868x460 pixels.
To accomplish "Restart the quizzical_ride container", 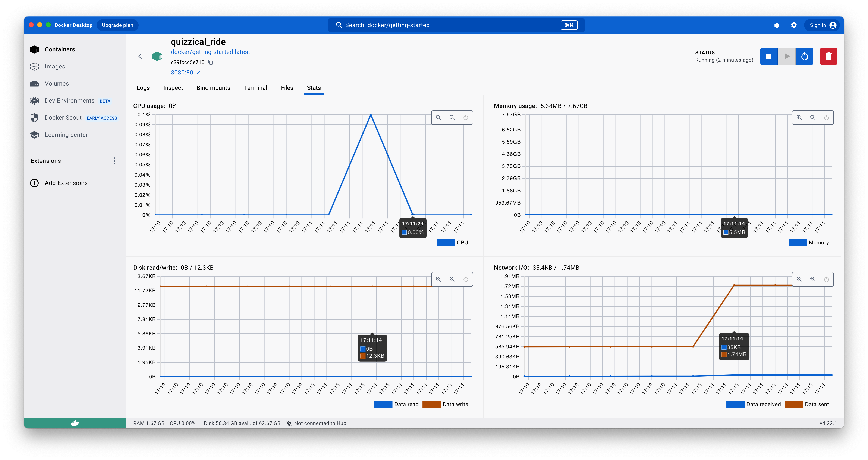I will [x=805, y=56].
